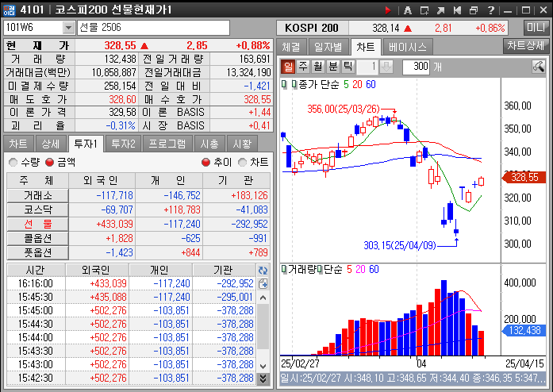The image size is (553, 392).
Task: Click the small toggle icon before 거래량 legend
Action: (284, 270)
